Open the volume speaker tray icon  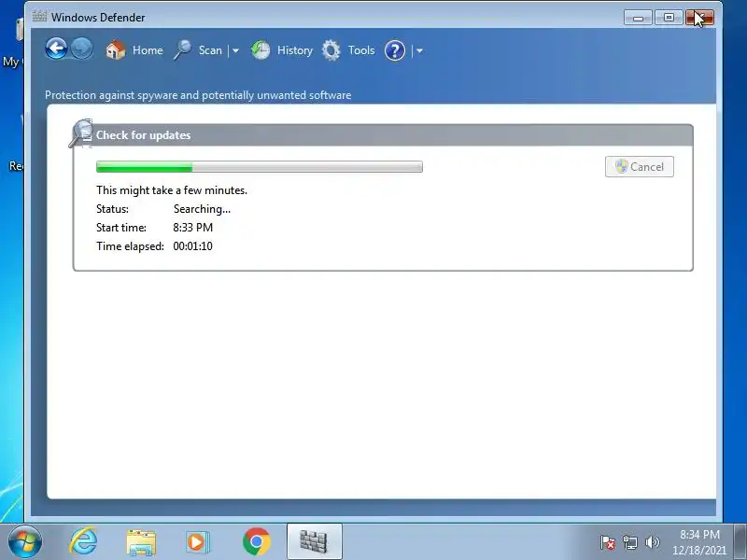(x=652, y=542)
